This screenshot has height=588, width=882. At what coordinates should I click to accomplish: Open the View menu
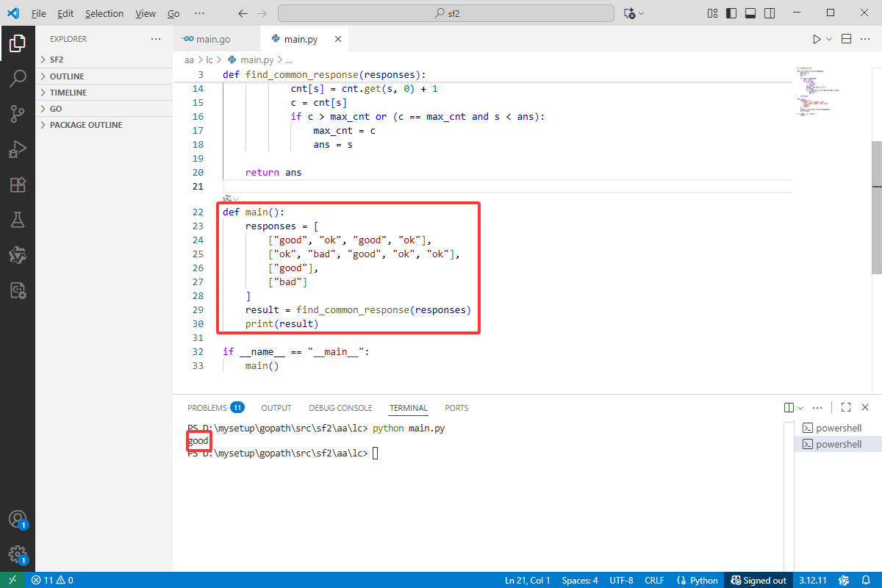[x=146, y=13]
